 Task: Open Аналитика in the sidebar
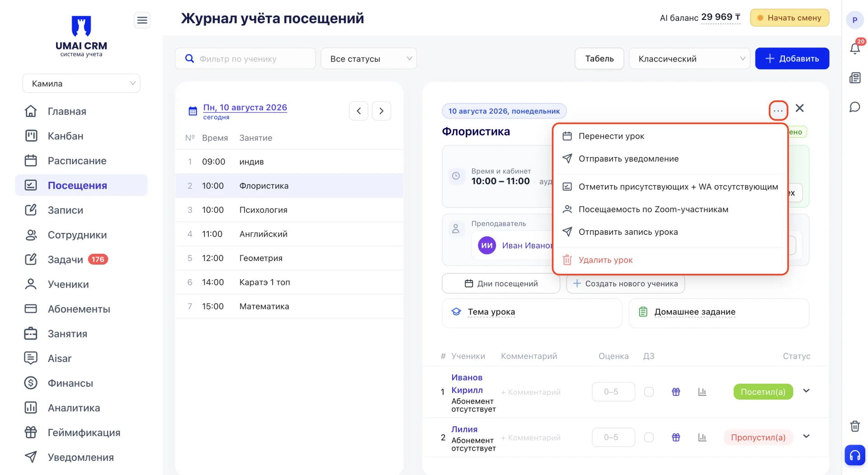coord(81,408)
